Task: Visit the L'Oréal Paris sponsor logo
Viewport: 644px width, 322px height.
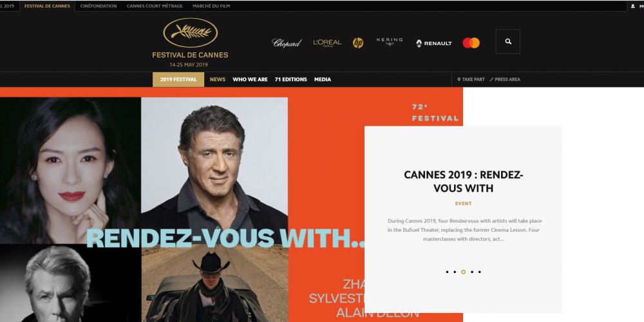Action: [327, 43]
